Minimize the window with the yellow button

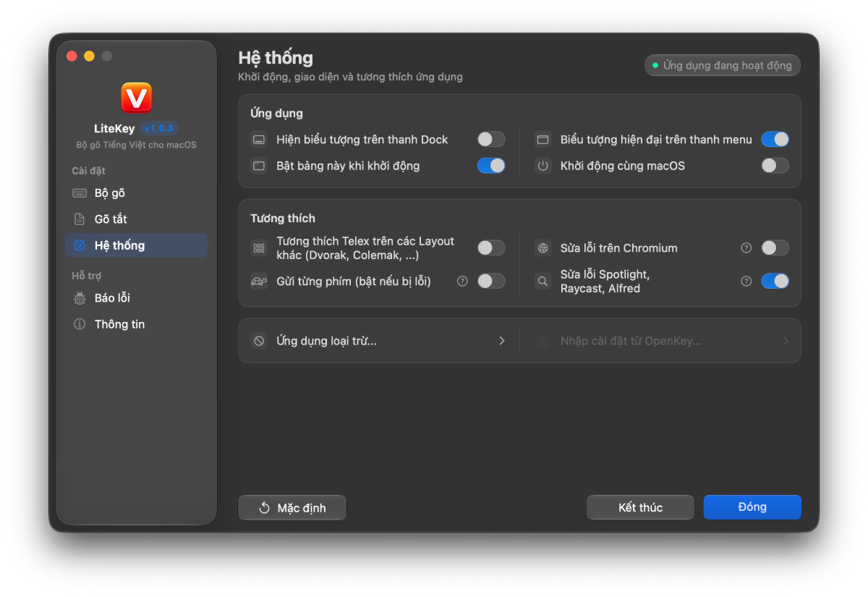(89, 56)
